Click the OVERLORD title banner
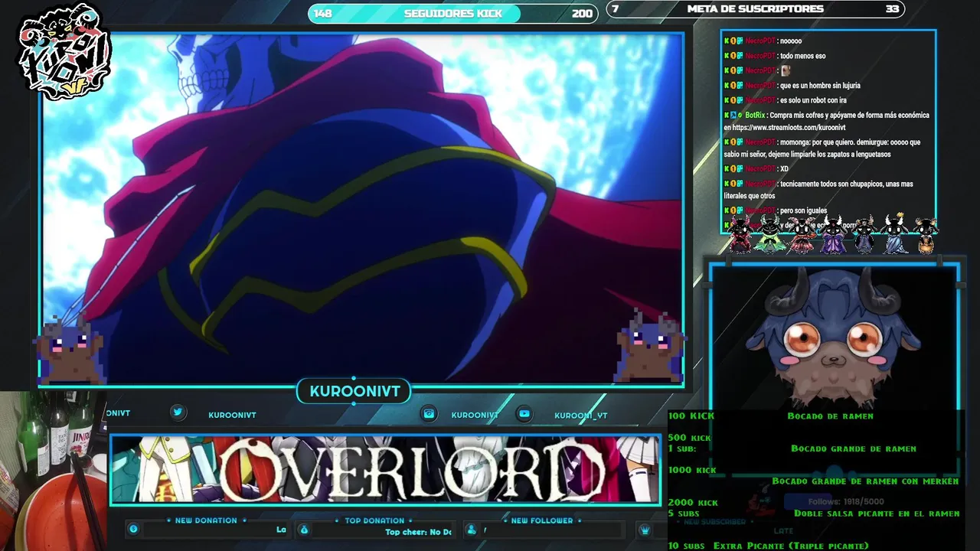This screenshot has height=551, width=980. click(385, 470)
